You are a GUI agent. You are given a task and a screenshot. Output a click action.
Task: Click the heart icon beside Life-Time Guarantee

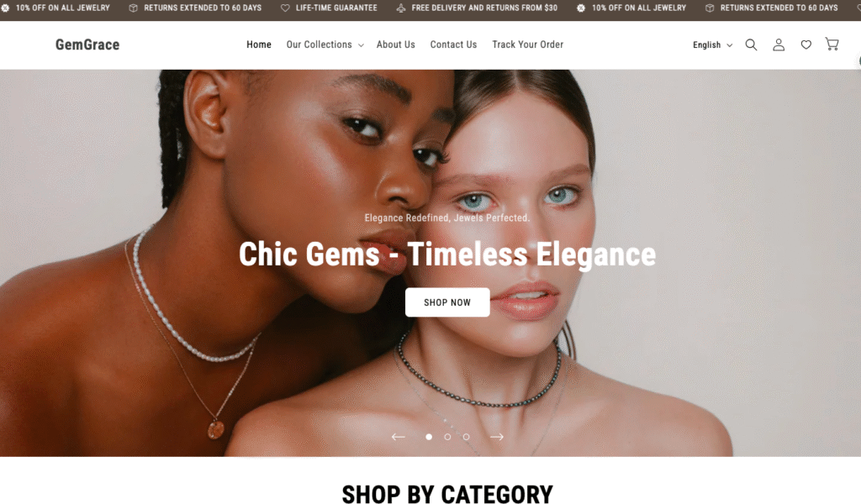pos(285,8)
